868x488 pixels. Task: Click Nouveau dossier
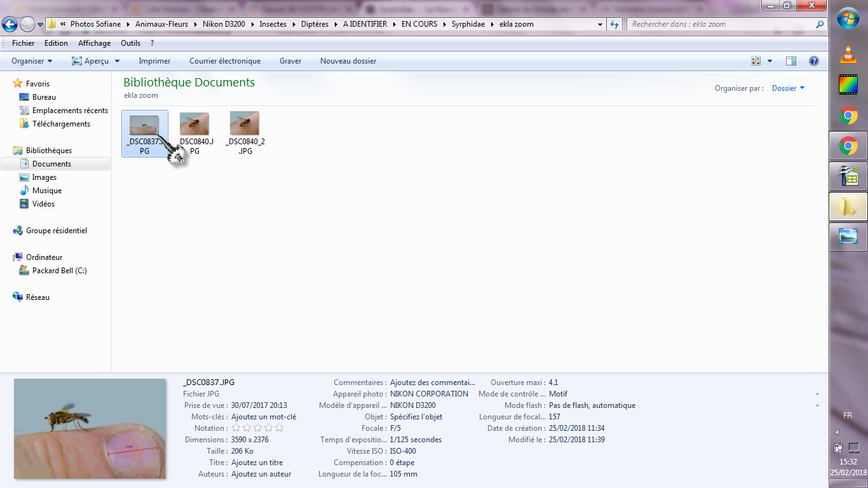pos(348,61)
